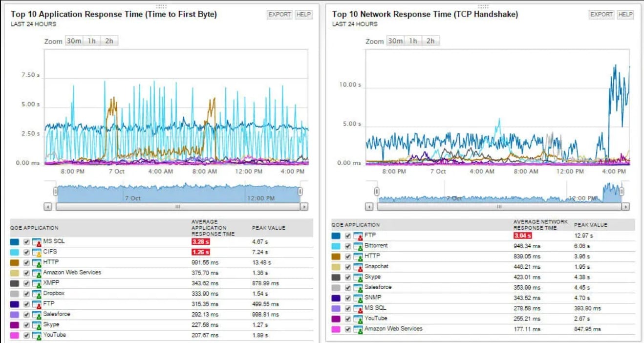
Task: Click the MS SQL link in left table
Action: click(54, 241)
